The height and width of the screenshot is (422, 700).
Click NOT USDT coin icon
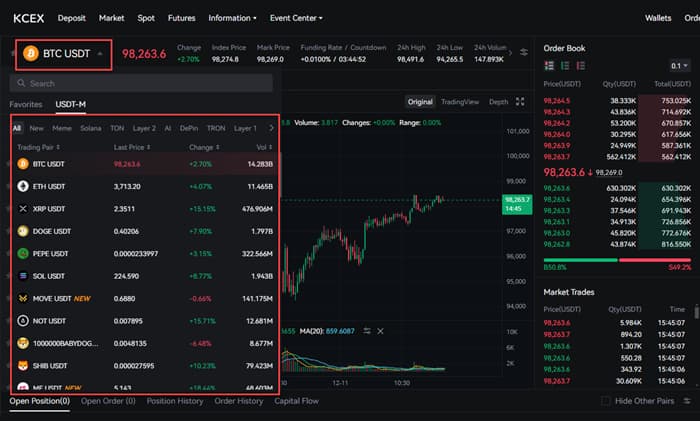pos(23,321)
